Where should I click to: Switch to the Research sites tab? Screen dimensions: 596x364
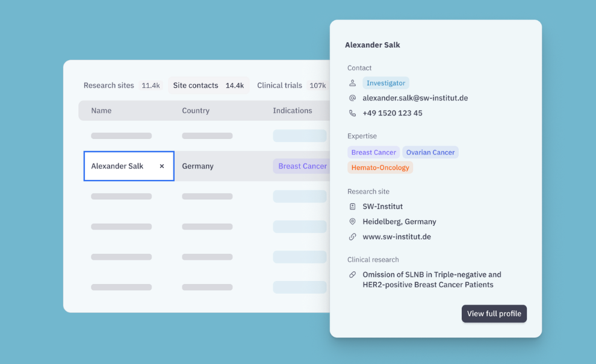coord(109,85)
